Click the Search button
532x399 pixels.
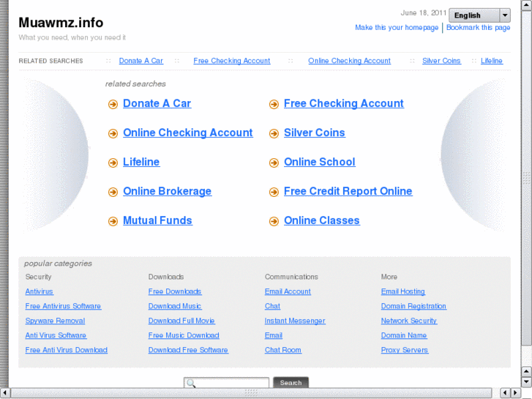[x=291, y=383]
